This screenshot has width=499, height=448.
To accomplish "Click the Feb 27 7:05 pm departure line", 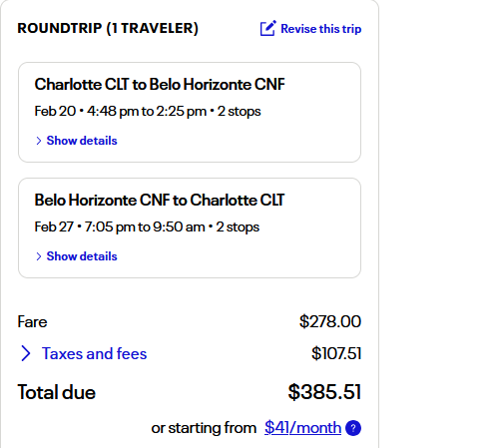I will click(x=147, y=226).
